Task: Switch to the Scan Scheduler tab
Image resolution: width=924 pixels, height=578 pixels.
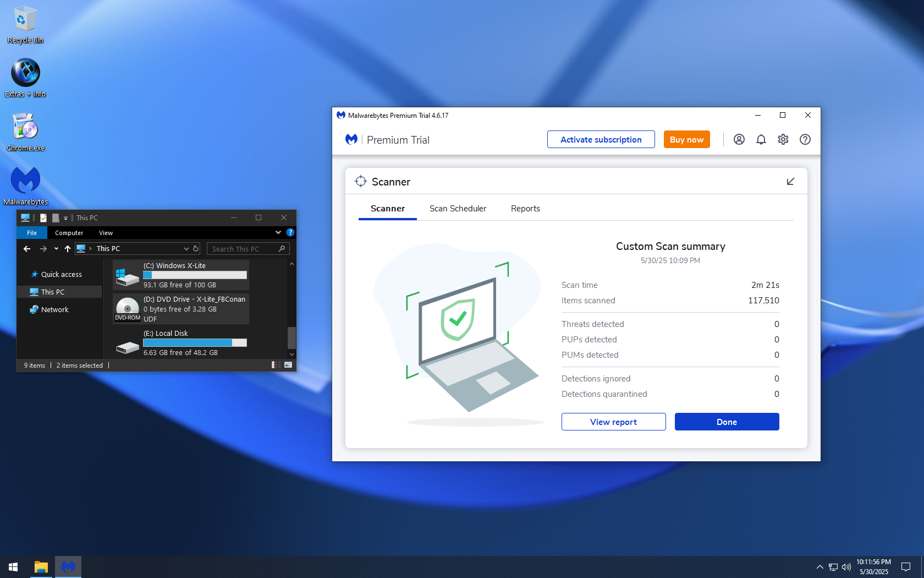Action: [458, 209]
